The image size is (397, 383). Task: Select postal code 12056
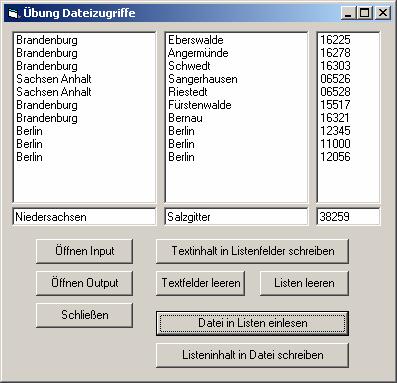pos(348,157)
